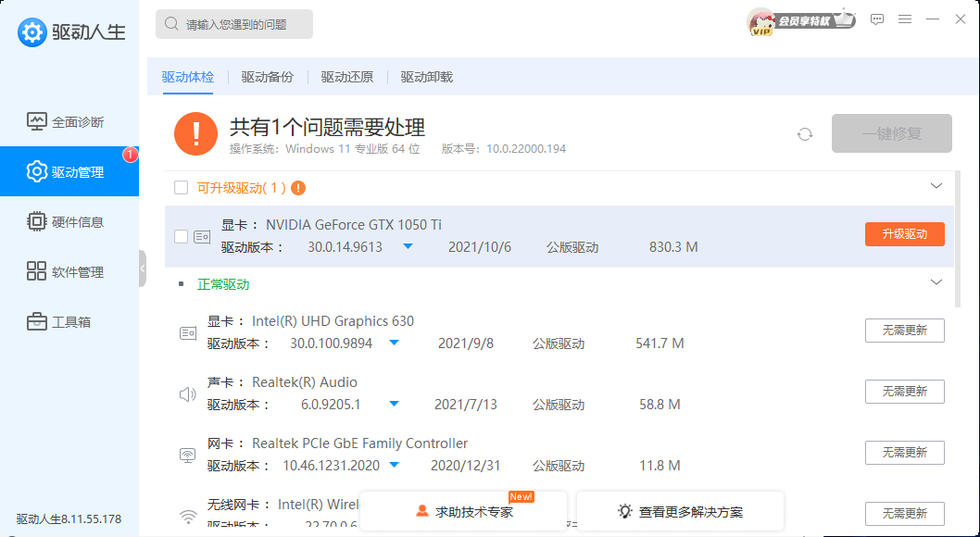This screenshot has height=537, width=980.
Task: Click the 830.3 M driver size
Action: [673, 247]
